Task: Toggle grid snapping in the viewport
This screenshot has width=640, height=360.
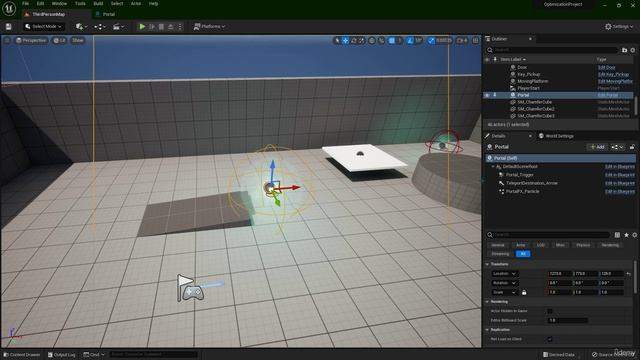Action: pos(392,40)
